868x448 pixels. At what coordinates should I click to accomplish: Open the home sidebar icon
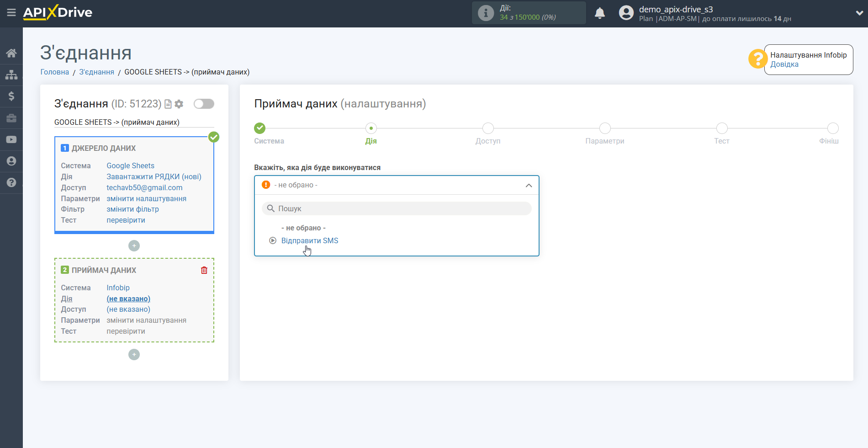pos(11,53)
